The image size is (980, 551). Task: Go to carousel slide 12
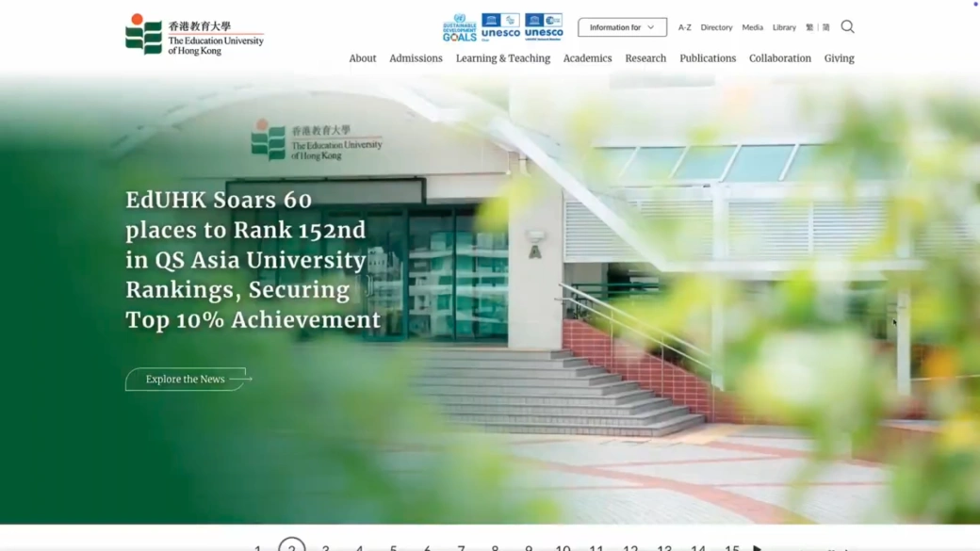[x=630, y=547]
